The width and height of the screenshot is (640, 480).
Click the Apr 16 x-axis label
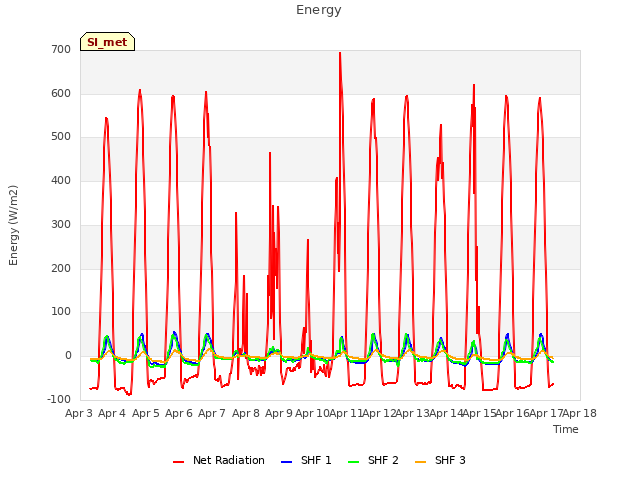coord(513,413)
